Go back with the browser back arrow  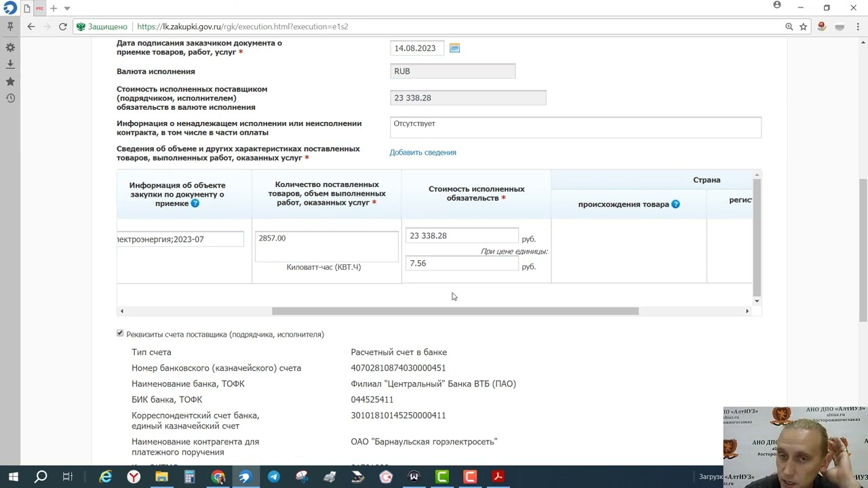pyautogui.click(x=31, y=26)
